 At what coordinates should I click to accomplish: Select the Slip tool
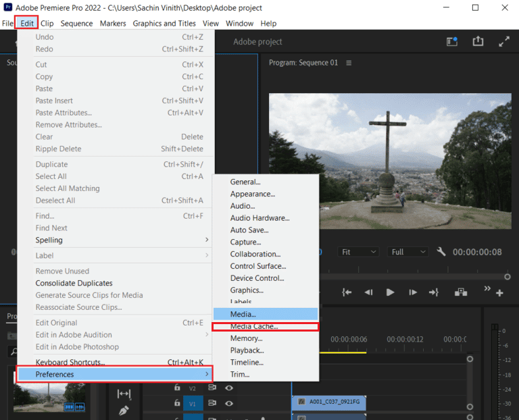click(x=124, y=394)
